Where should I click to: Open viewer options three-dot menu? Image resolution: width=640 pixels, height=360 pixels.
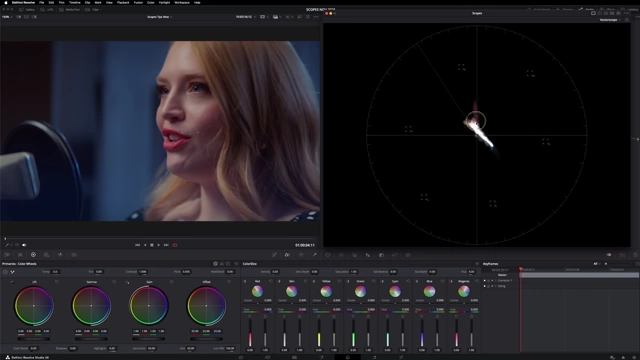point(316,17)
